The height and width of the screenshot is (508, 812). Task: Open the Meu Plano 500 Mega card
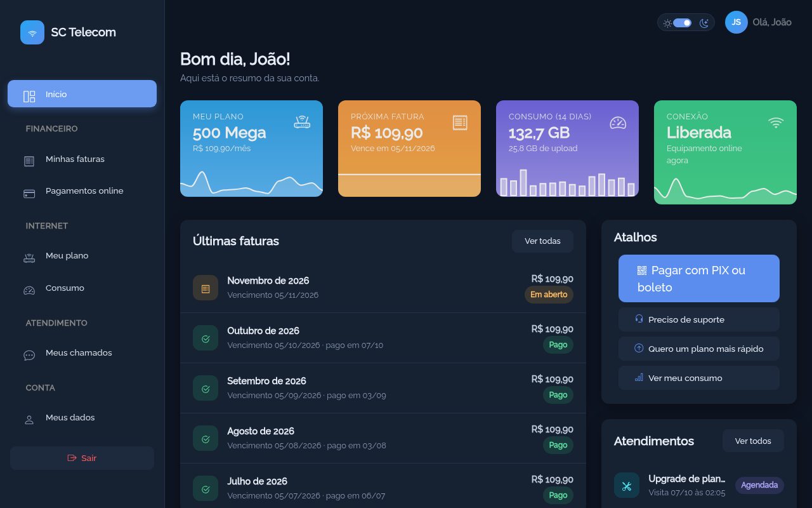click(251, 149)
